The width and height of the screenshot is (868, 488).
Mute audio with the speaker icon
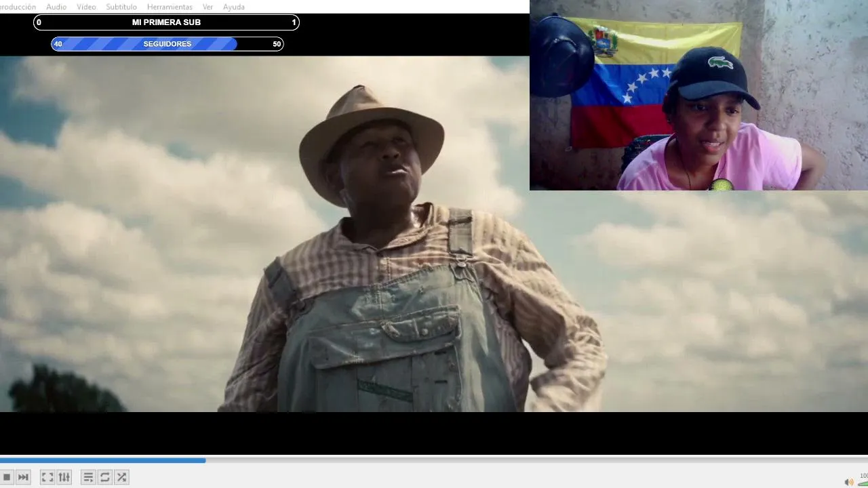coord(848,482)
